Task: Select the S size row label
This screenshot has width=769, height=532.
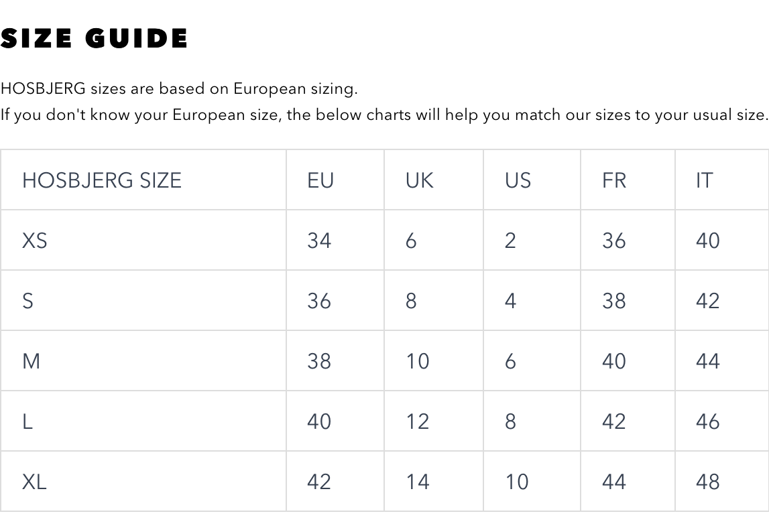Action: (x=27, y=301)
